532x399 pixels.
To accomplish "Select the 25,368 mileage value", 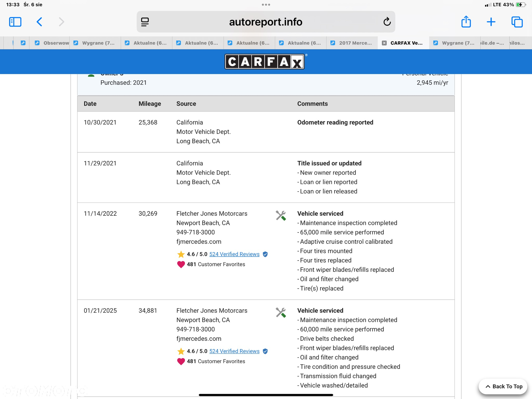I will 148,122.
